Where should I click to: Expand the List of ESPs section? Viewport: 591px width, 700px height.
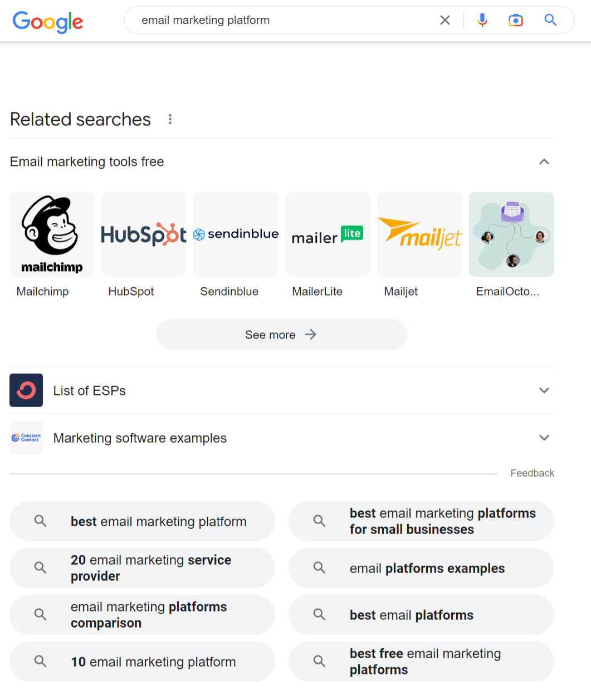pyautogui.click(x=544, y=390)
